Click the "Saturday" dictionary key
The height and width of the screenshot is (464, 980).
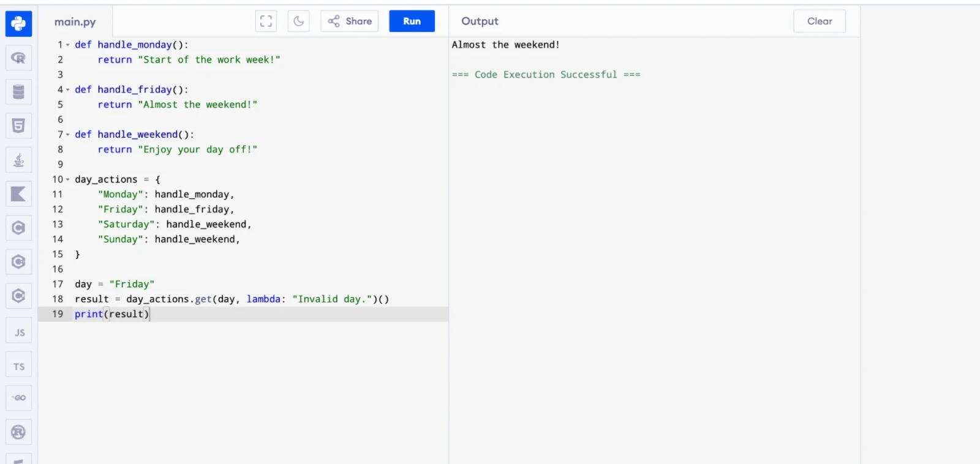[126, 224]
